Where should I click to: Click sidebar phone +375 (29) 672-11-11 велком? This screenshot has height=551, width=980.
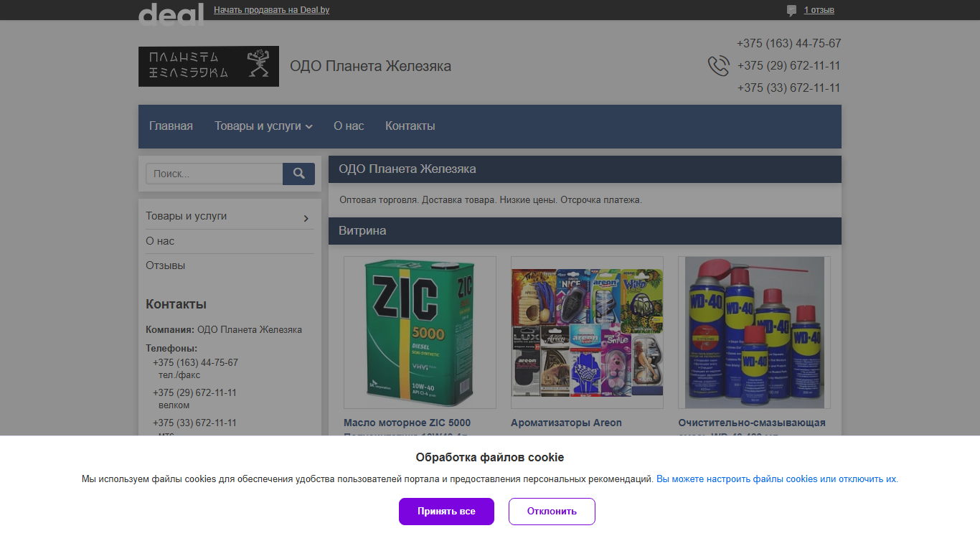[x=194, y=392]
